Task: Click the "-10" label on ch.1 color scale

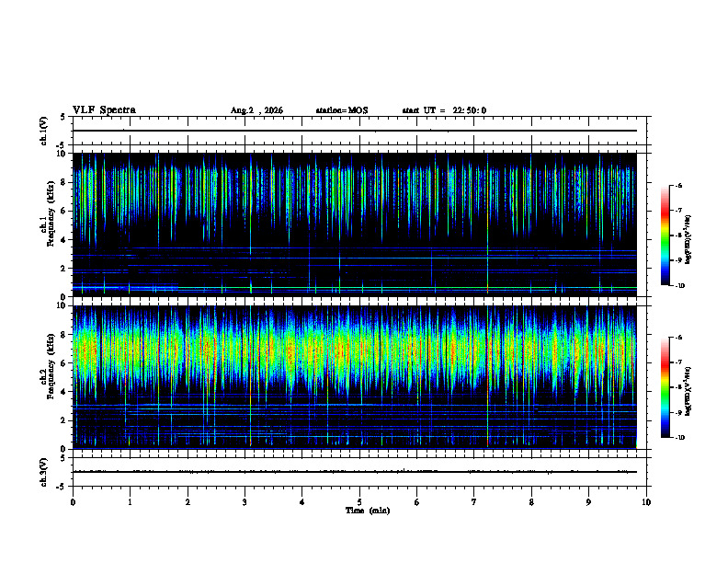Action: tap(679, 286)
